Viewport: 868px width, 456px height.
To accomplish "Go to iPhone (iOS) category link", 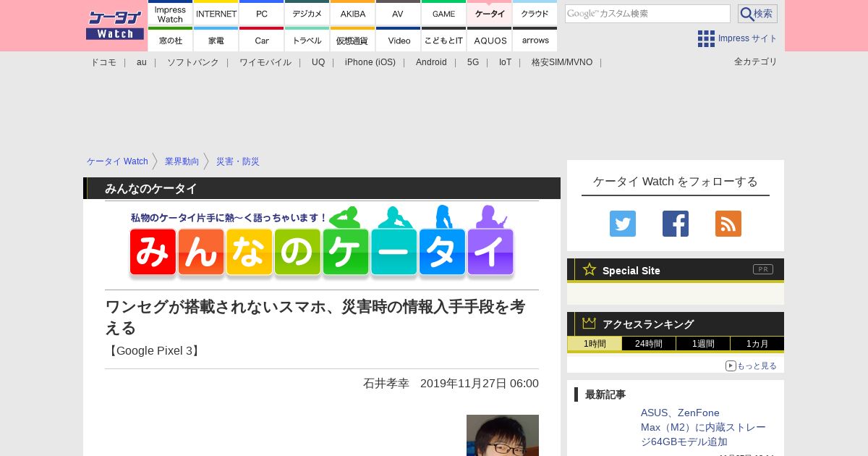I will coord(370,62).
